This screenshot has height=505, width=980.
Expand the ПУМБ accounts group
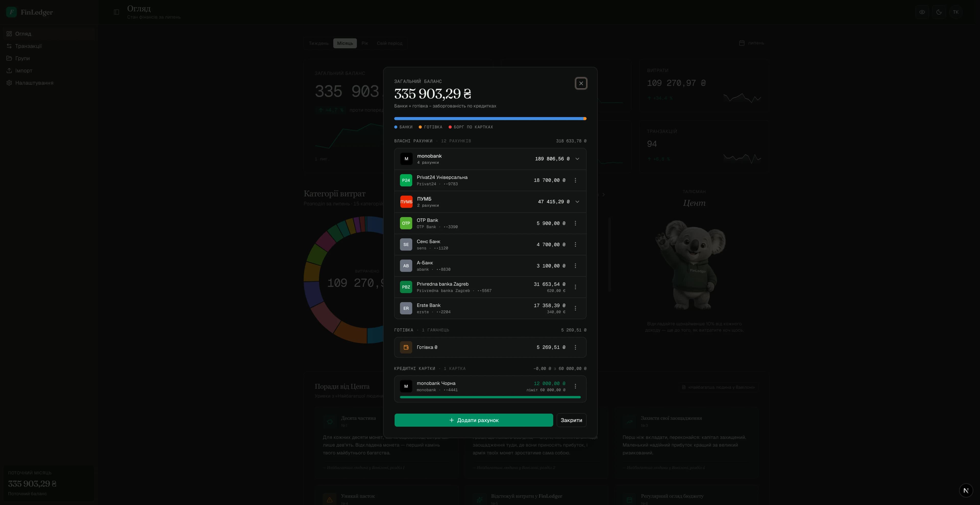tap(577, 202)
